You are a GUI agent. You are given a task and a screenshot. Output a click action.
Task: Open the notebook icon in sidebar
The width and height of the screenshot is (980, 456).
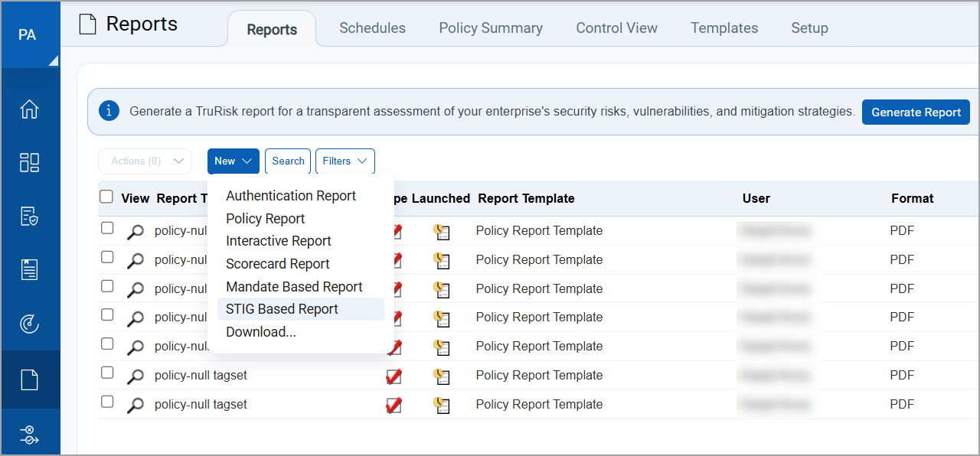coord(29,269)
